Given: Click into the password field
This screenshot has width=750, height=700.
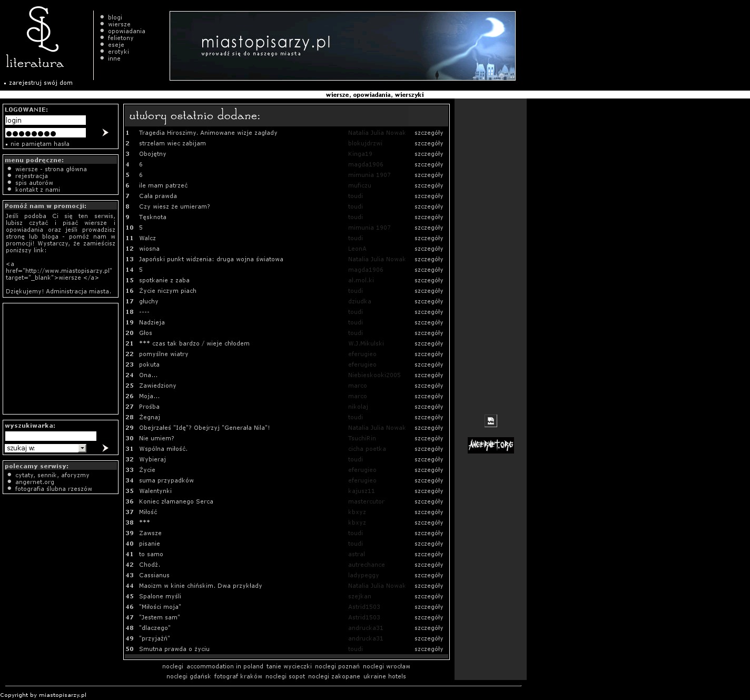Looking at the screenshot, I should coord(45,133).
